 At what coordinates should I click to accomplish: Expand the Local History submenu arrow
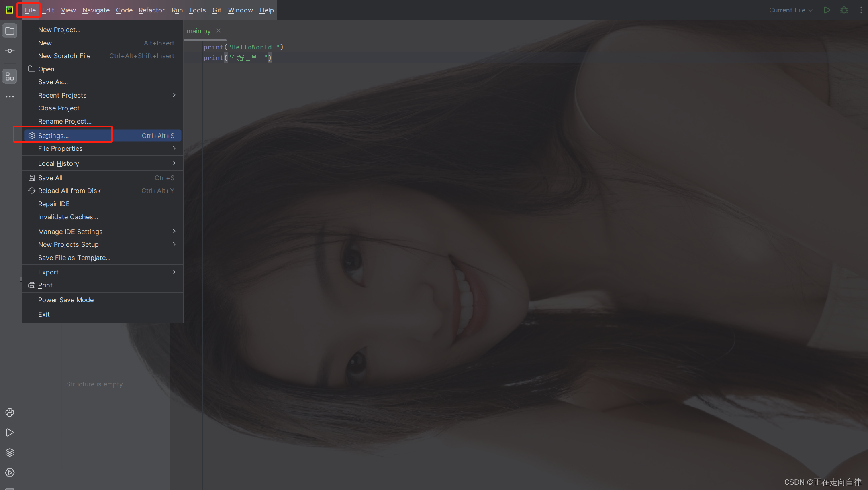(174, 163)
